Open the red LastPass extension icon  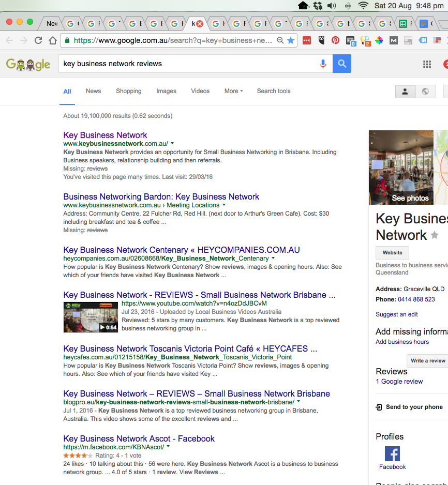(307, 40)
